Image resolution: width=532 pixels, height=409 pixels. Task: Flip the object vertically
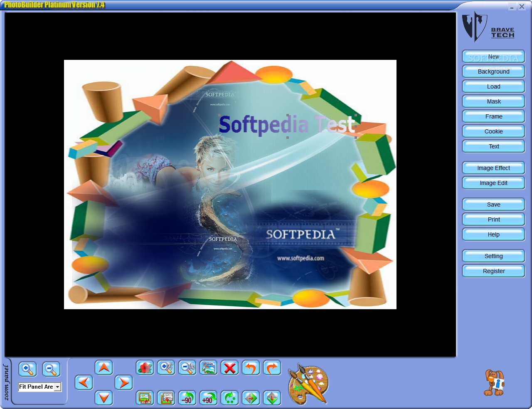tap(272, 398)
